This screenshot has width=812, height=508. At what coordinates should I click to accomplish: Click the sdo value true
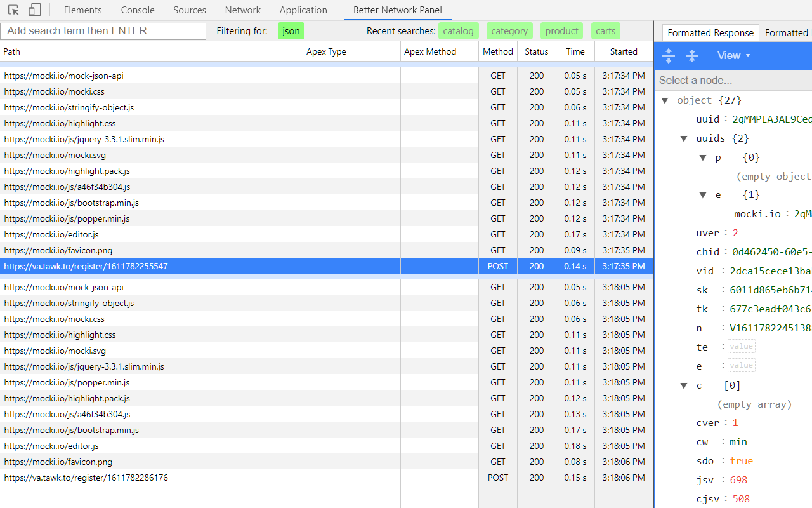click(x=742, y=461)
